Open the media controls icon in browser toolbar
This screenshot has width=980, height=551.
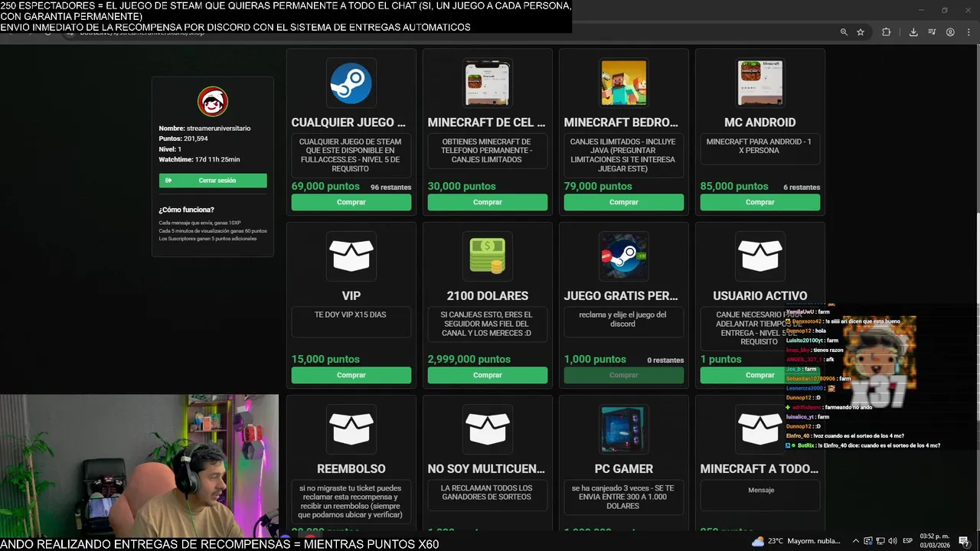pos(932,32)
